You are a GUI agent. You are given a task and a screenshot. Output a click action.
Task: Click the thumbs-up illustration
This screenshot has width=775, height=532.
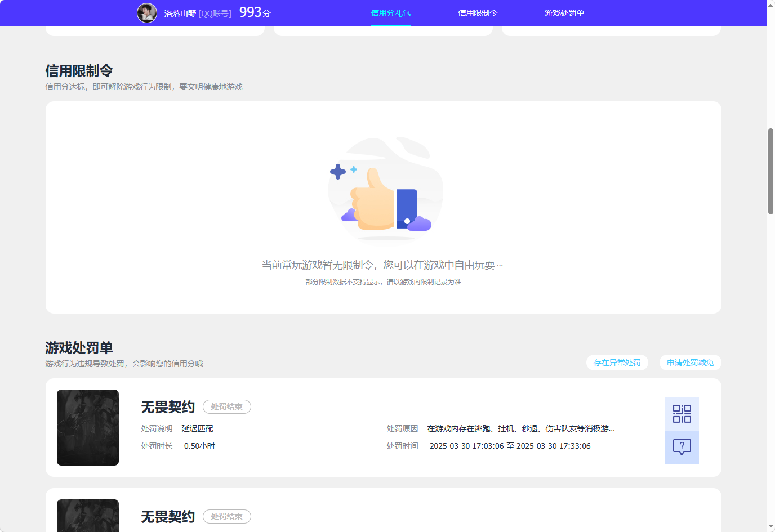point(386,189)
